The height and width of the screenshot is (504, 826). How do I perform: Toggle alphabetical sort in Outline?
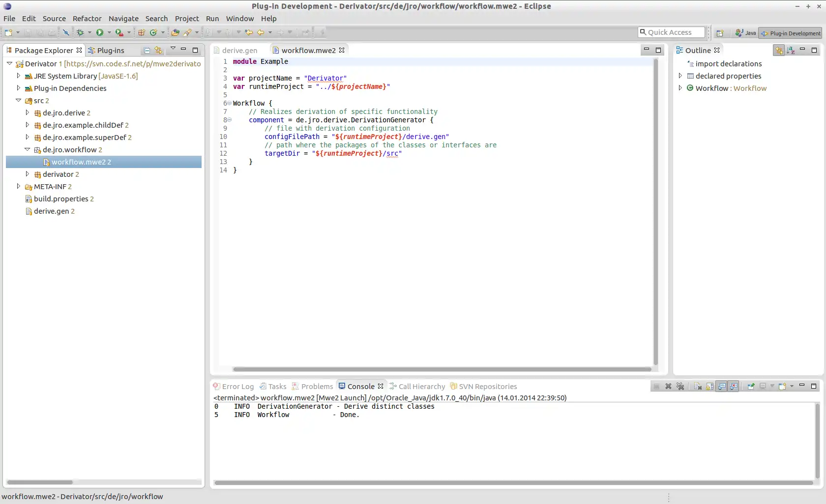tap(791, 50)
